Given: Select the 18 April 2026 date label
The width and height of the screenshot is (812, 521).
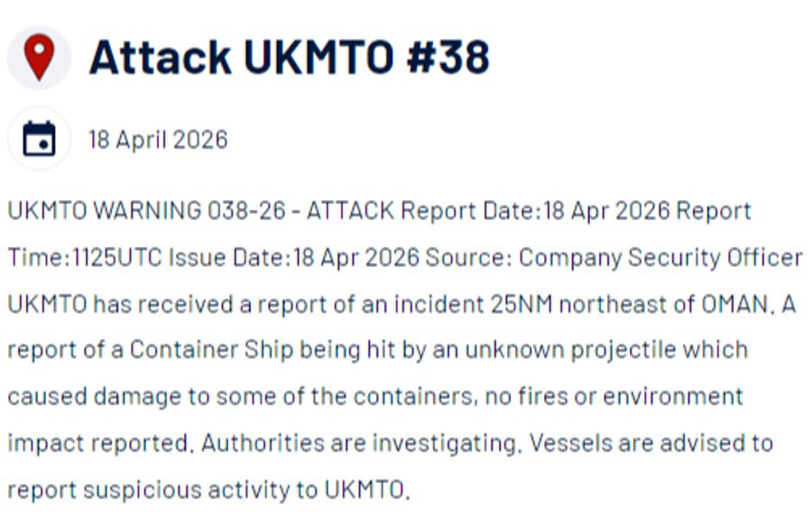Looking at the screenshot, I should pyautogui.click(x=158, y=140).
